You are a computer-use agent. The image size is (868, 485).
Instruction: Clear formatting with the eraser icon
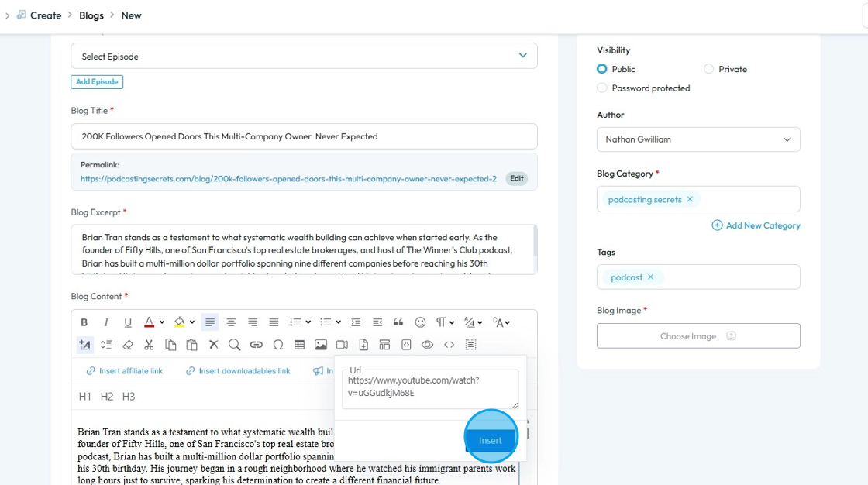click(128, 345)
